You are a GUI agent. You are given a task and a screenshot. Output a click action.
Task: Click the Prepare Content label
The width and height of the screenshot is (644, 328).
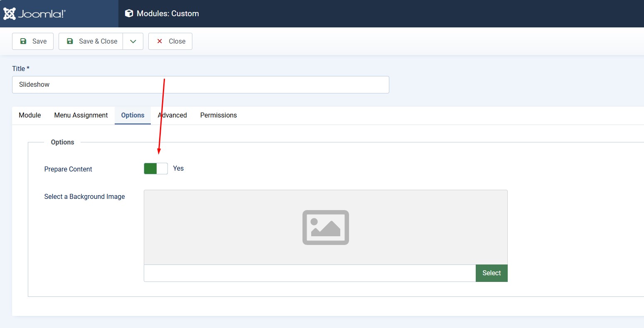pos(68,169)
